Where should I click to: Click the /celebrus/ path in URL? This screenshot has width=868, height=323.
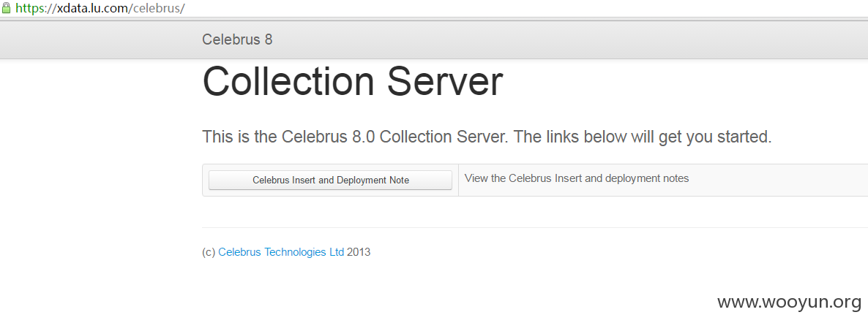(158, 8)
